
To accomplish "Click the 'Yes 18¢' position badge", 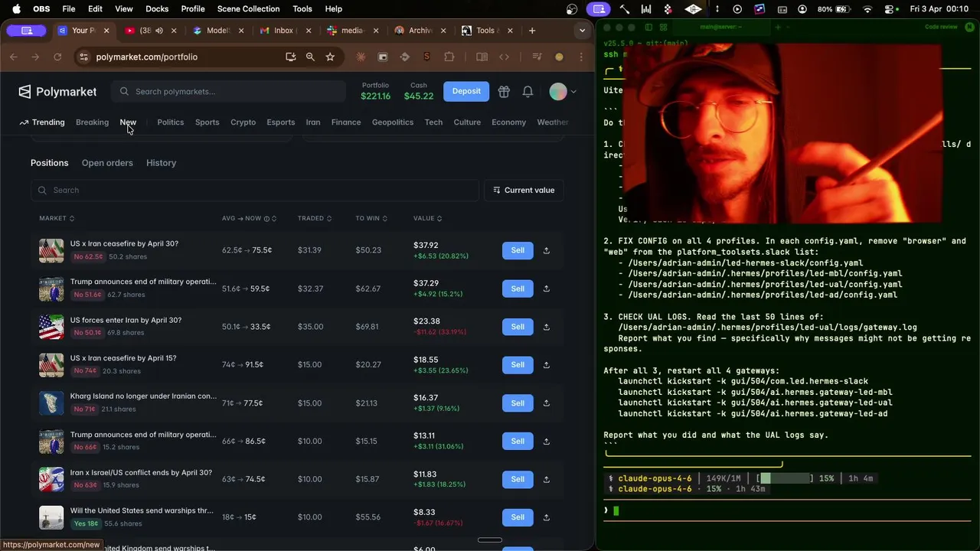I will [x=86, y=524].
